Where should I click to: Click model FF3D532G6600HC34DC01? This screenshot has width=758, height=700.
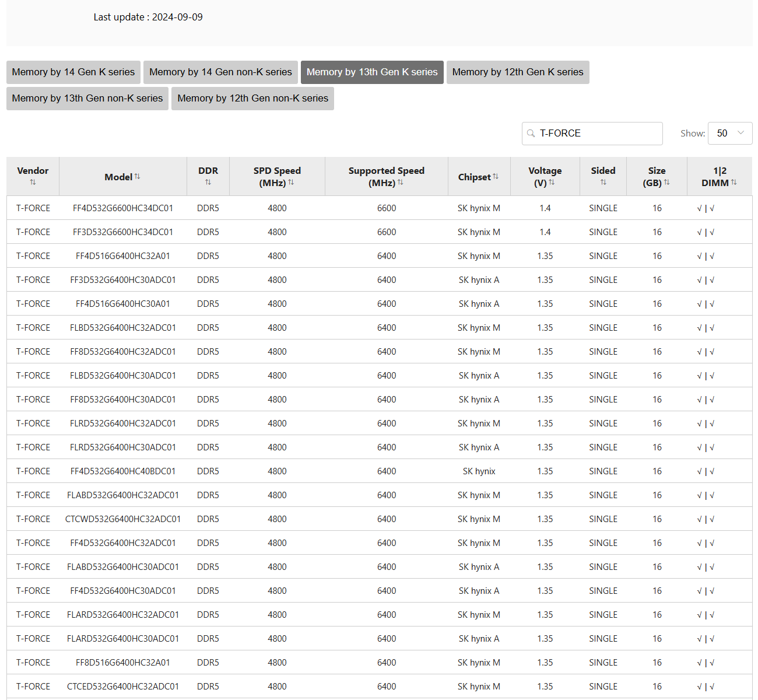pos(123,232)
